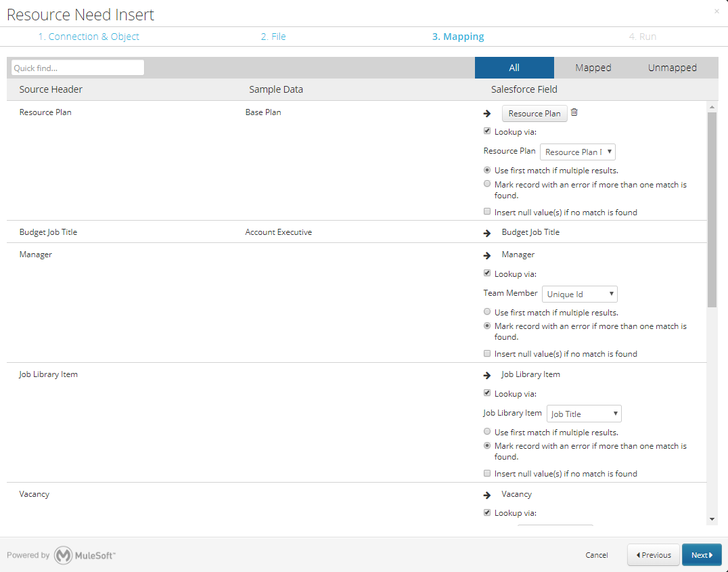
Task: Close the Resource Need Insert dialog
Action: (x=716, y=11)
